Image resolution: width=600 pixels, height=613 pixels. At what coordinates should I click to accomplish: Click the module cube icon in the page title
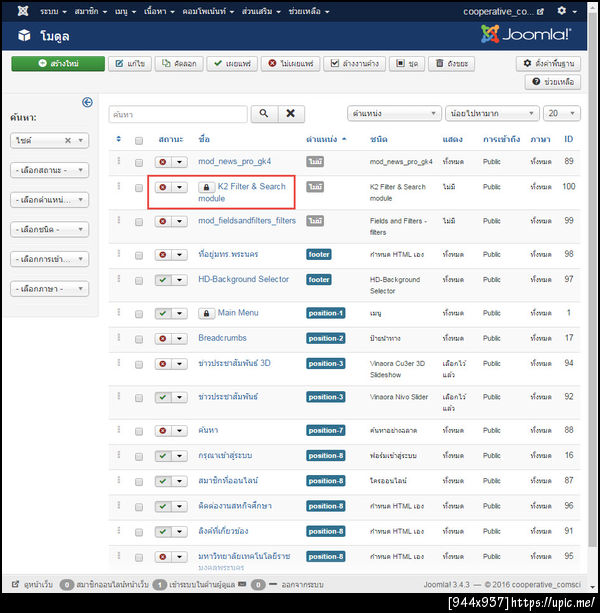(x=24, y=36)
